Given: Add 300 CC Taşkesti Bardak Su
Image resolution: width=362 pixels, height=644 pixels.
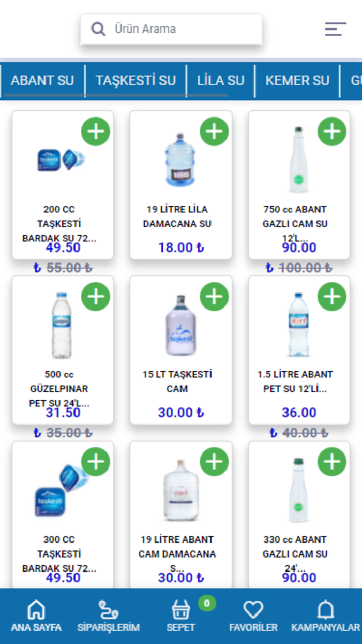Looking at the screenshot, I should pyautogui.click(x=96, y=461).
